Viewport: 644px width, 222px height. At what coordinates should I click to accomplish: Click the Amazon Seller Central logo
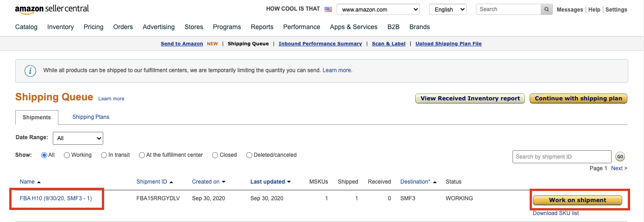point(52,9)
